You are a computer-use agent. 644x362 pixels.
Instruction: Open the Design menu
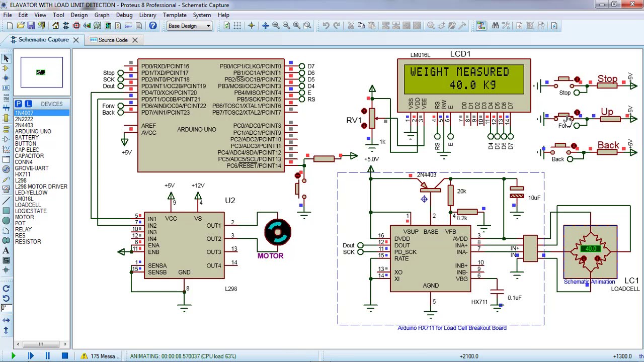coord(79,15)
